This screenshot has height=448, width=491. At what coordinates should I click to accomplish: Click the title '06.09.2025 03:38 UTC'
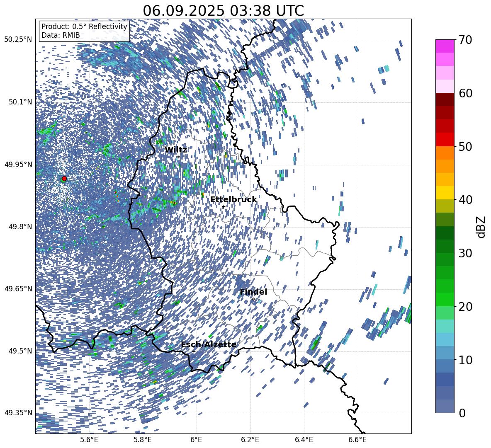[x=223, y=11]
